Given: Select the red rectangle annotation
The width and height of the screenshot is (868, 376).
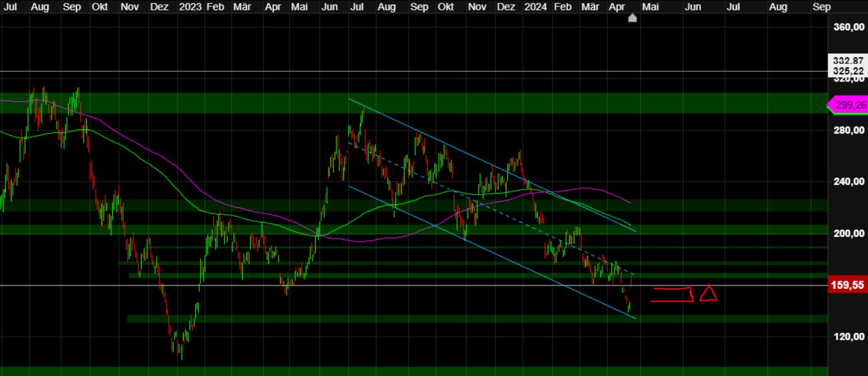Looking at the screenshot, I should (x=672, y=293).
